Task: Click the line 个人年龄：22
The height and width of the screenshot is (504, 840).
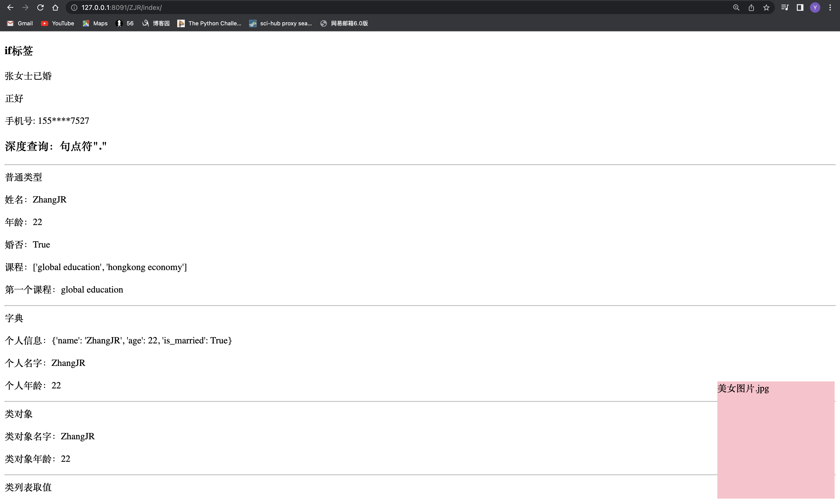Action: [x=33, y=385]
